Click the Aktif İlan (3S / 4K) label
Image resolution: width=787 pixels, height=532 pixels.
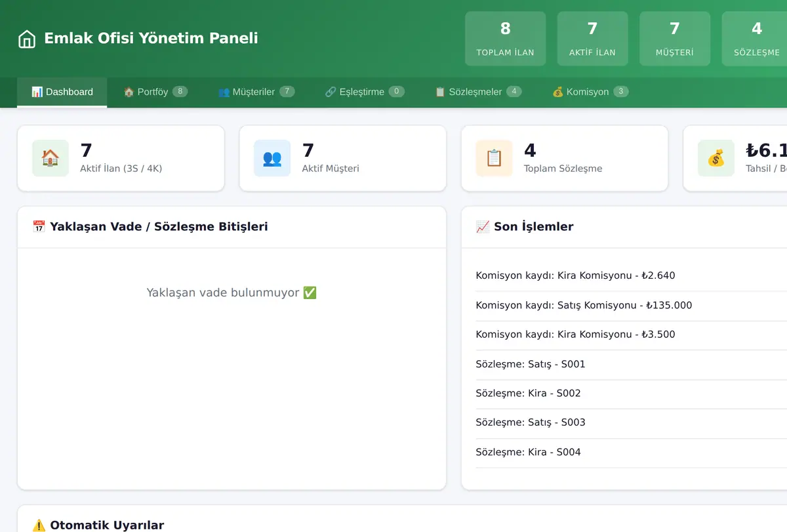[121, 169]
